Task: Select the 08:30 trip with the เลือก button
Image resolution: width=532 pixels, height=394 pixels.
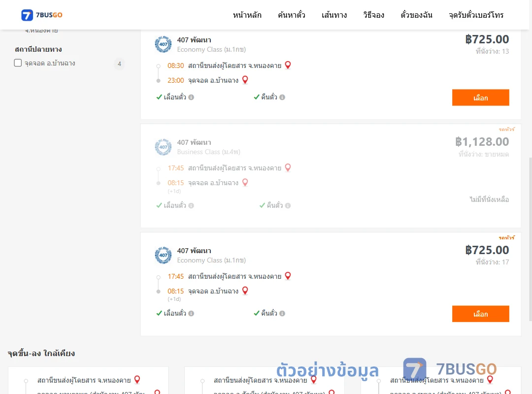Action: (480, 98)
